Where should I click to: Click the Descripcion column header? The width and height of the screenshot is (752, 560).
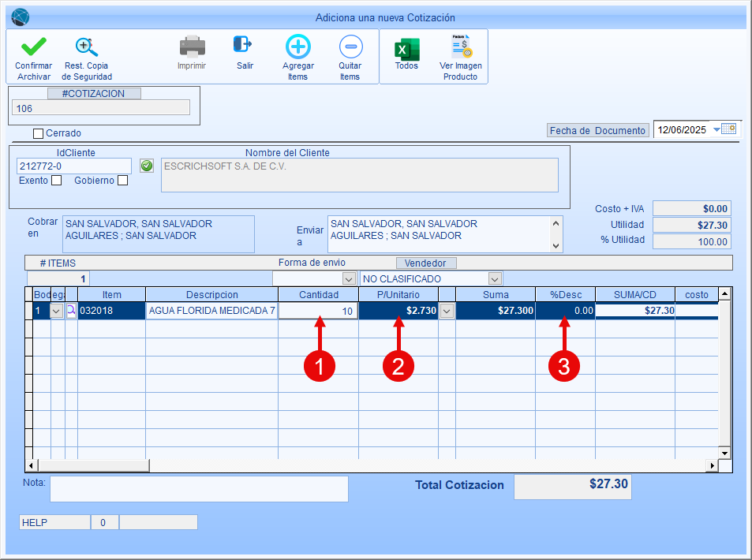pyautogui.click(x=211, y=294)
